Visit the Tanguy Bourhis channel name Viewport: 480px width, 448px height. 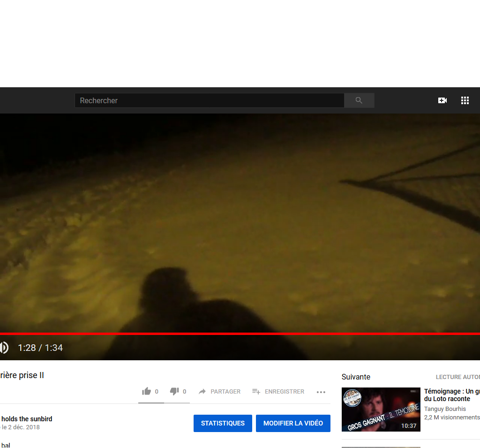[445, 409]
